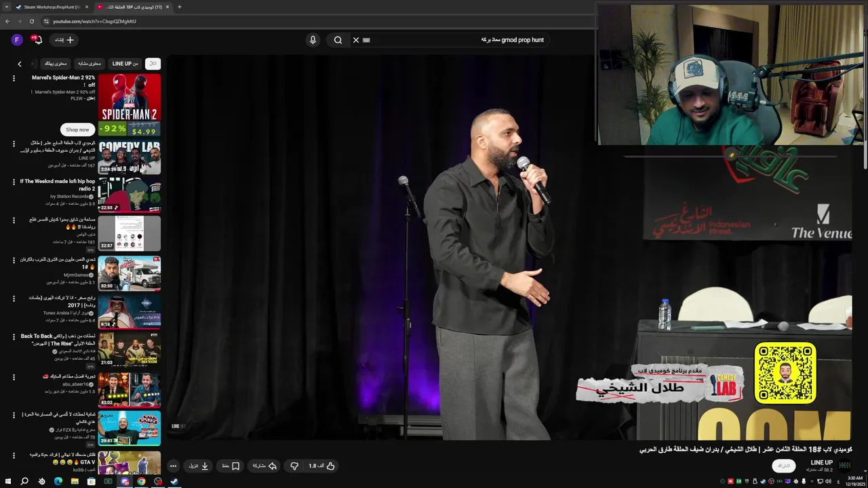
Task: Open the LINE UP channel name link
Action: 821,462
